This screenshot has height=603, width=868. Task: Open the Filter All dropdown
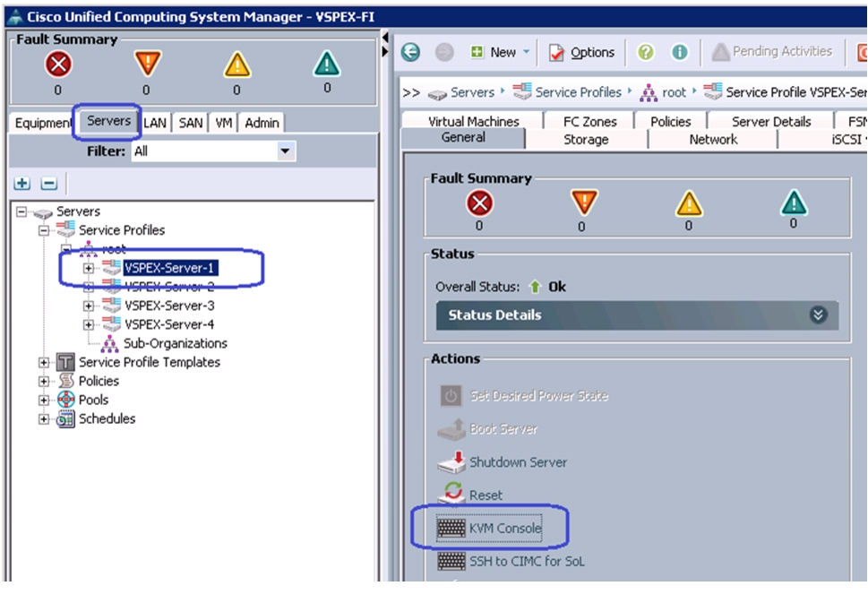tap(285, 151)
